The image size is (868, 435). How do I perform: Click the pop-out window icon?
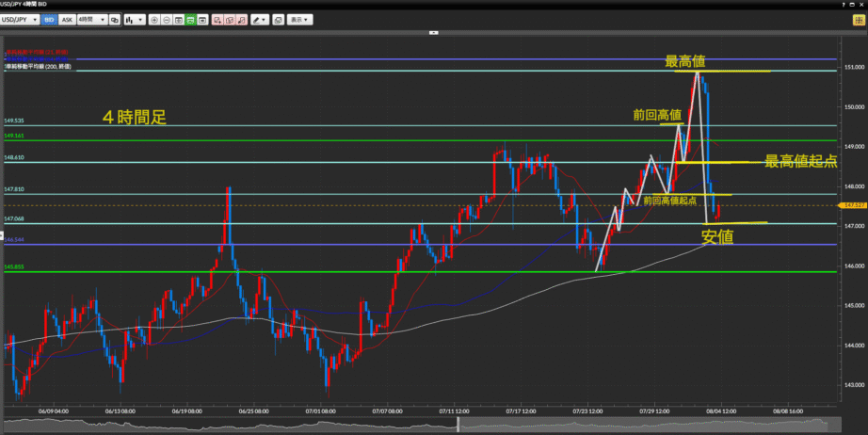pyautogui.click(x=278, y=20)
